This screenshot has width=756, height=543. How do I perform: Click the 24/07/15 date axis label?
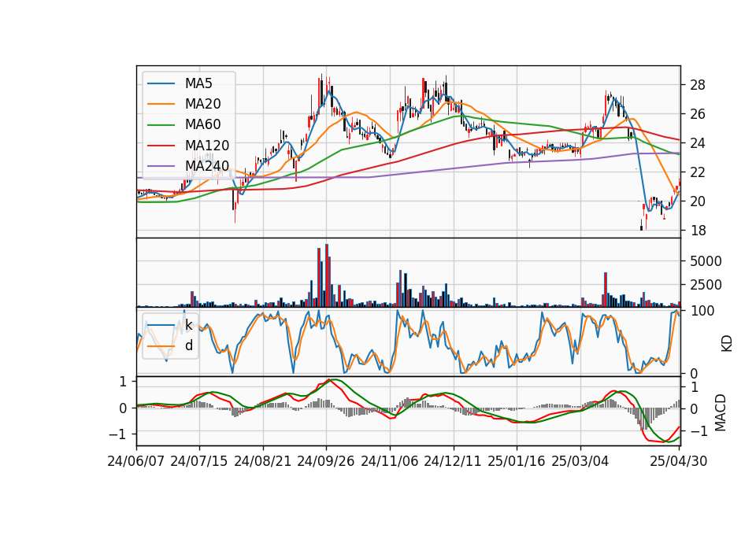[199, 461]
